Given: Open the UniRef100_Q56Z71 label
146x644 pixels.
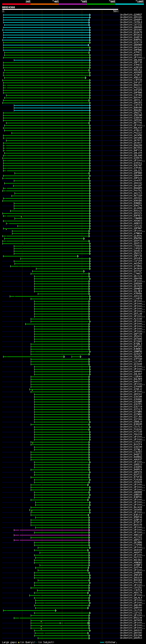Looking at the screenshot, I should (x=131, y=113).
